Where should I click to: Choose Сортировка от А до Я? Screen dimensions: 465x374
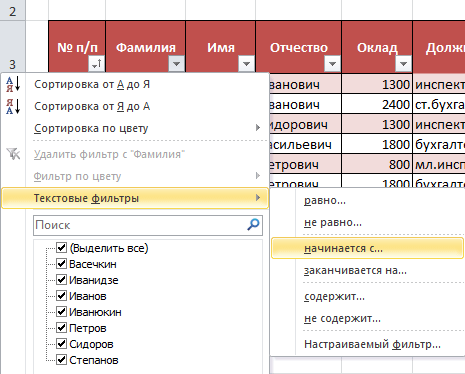pos(135,84)
